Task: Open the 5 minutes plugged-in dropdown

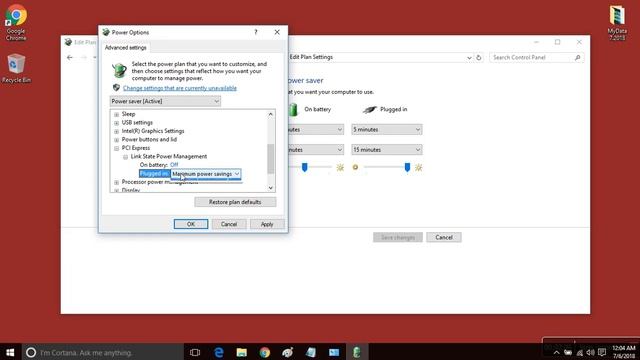Action: pos(387,129)
